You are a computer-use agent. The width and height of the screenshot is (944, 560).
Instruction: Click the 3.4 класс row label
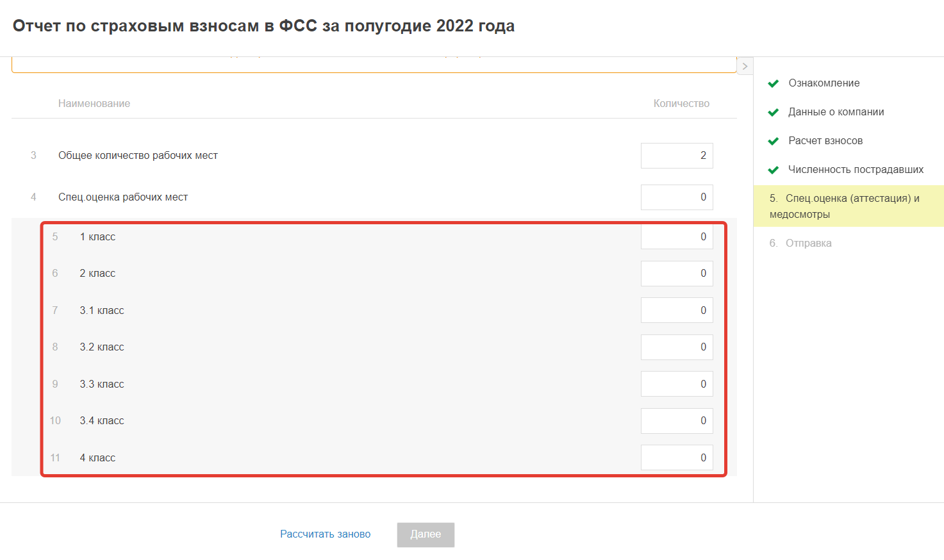click(x=102, y=421)
